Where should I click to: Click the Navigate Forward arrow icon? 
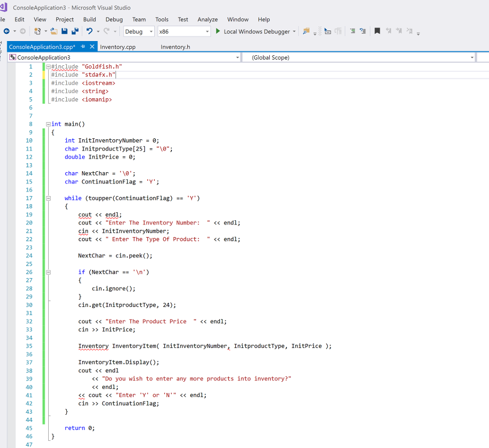point(23,31)
